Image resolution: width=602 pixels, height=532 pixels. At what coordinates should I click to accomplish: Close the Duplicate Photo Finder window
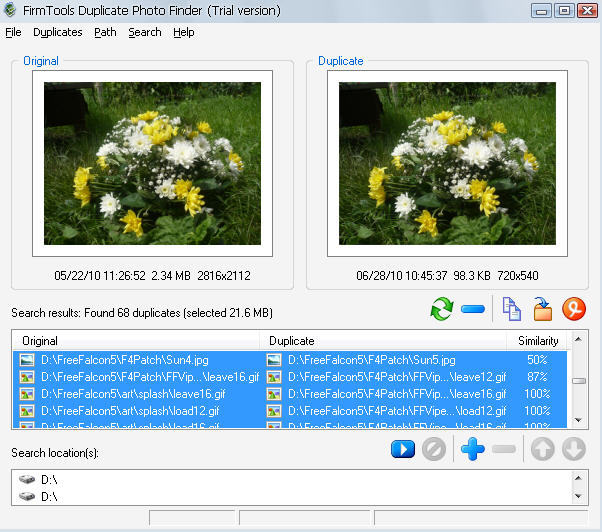[x=587, y=11]
